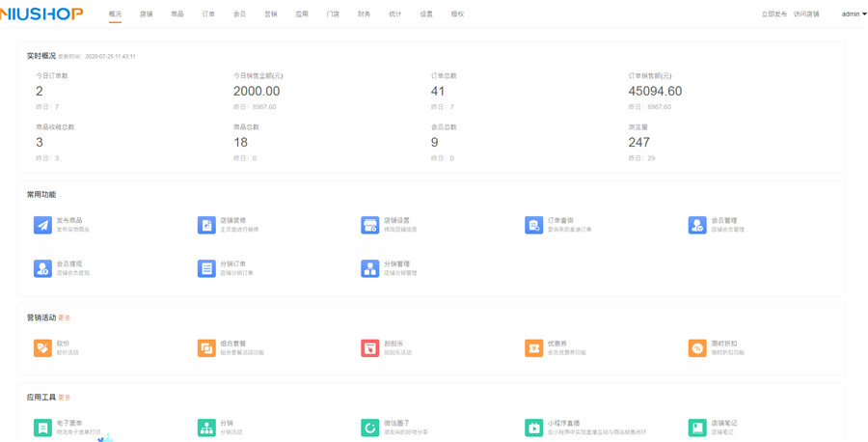Click the 优惠券 title text

pos(557,344)
